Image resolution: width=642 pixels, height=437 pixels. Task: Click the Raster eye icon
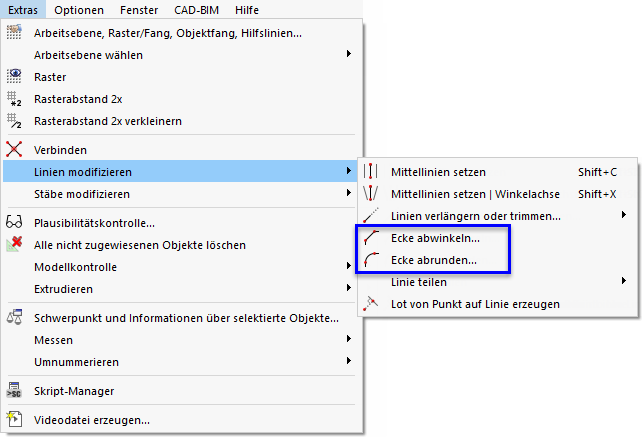pyautogui.click(x=14, y=76)
